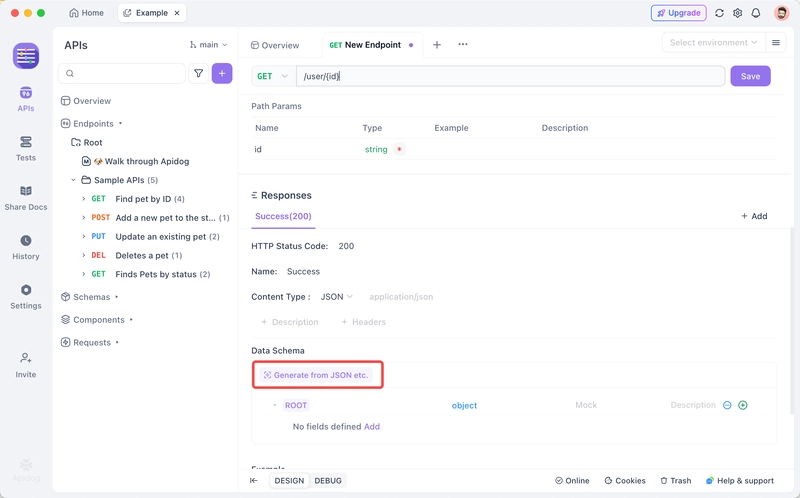Expand Update an existing pet endpoint

[84, 237]
